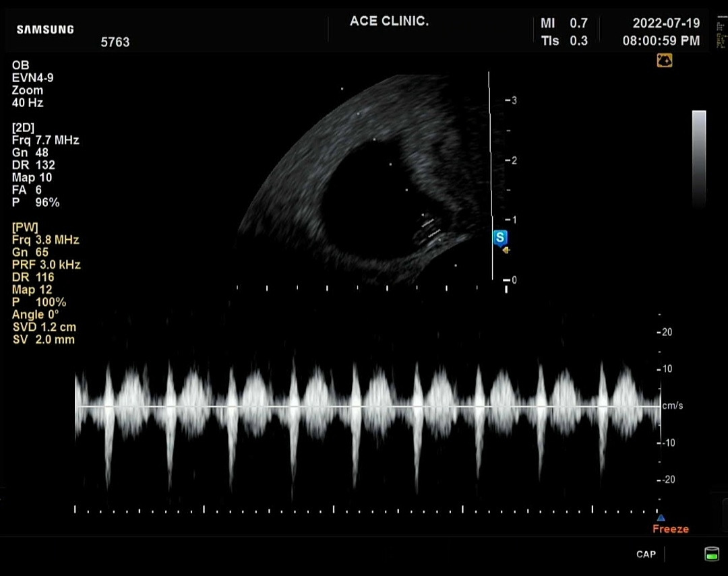728x576 pixels.
Task: Click the 2D DR 132 value
Action: click(x=34, y=165)
